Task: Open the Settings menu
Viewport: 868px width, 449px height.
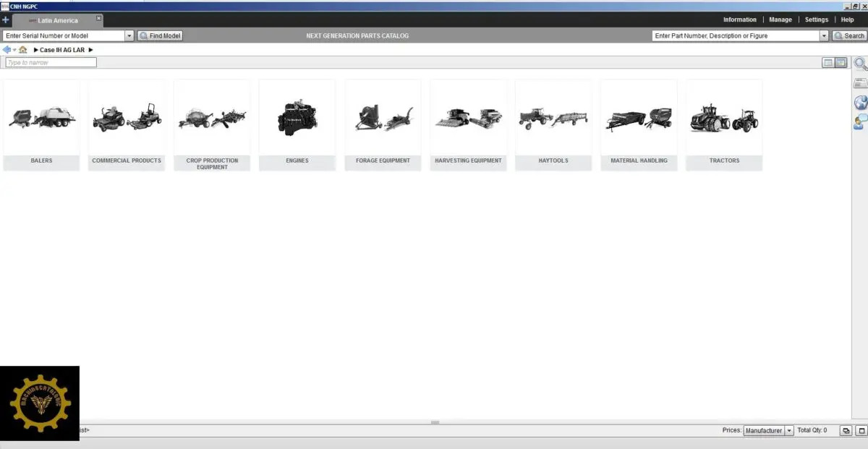Action: pos(817,20)
